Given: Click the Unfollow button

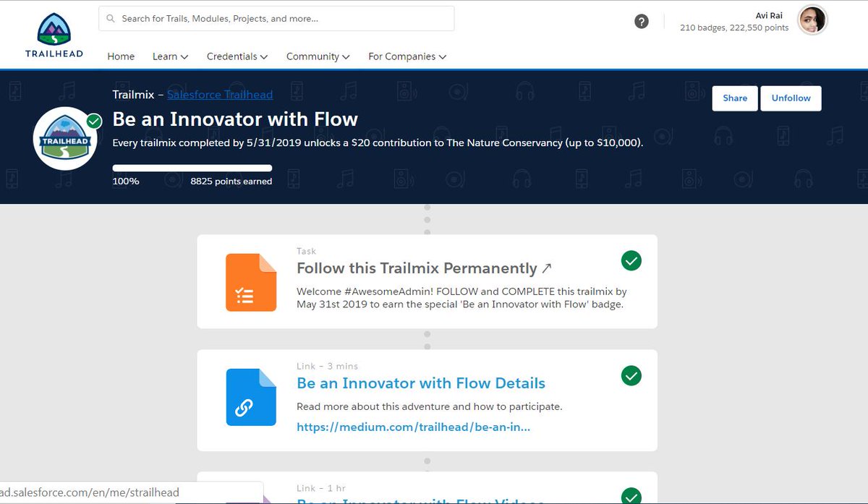Looking at the screenshot, I should coord(791,98).
